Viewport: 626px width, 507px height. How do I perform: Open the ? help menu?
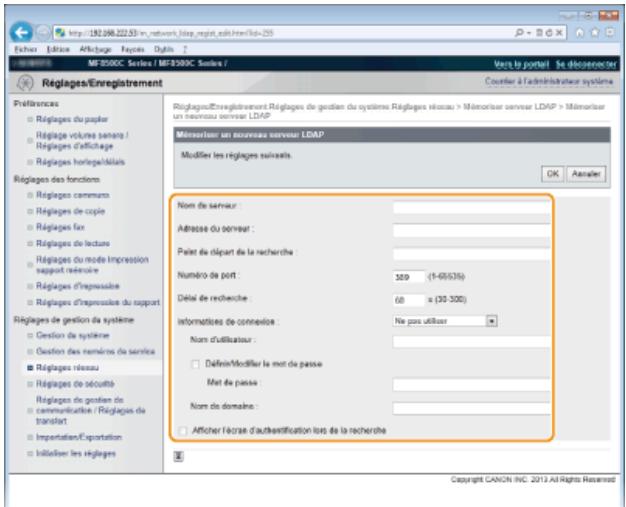(185, 50)
